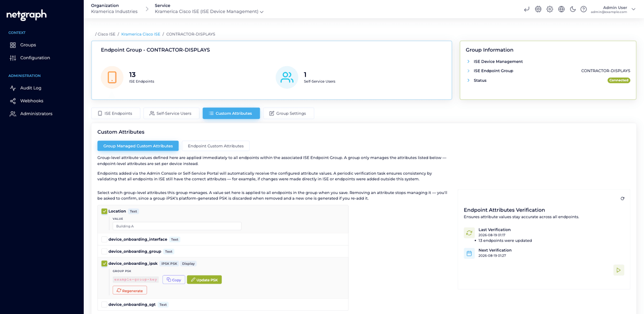Click the Location value input field

[x=177, y=226]
